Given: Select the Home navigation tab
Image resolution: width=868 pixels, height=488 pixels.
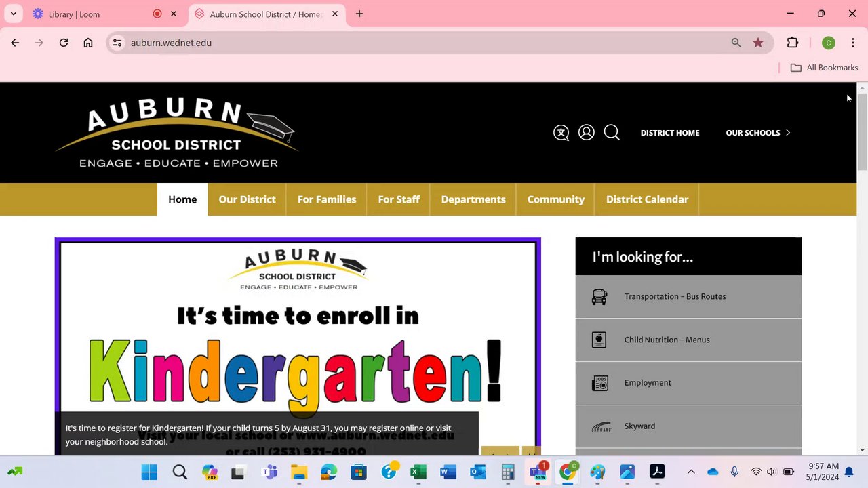Looking at the screenshot, I should click(182, 199).
